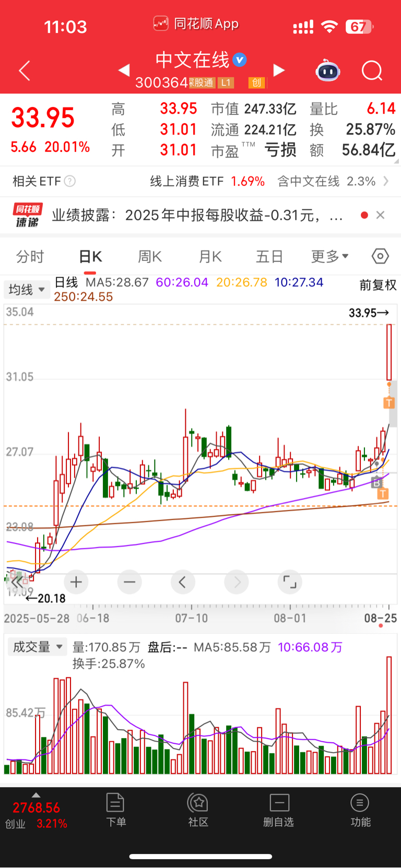Tap the 250:24.55 moving average label

(84, 296)
